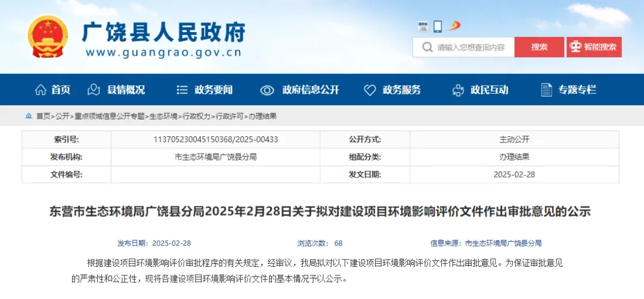Click the 组配分类 label cell
Image resolution: width=644 pixels, height=299 pixels.
click(x=365, y=157)
